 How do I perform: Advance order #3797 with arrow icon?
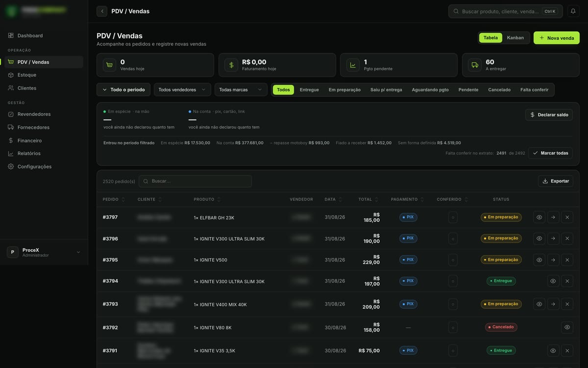[x=553, y=217]
